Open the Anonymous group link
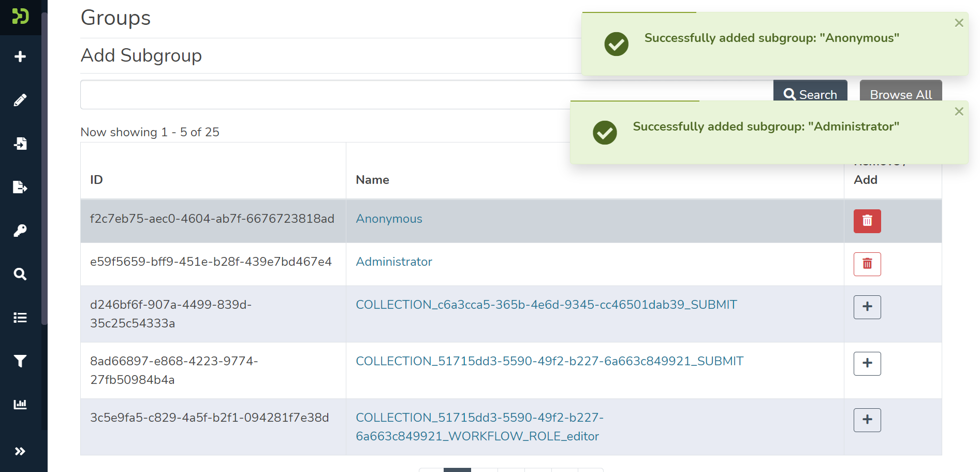The width and height of the screenshot is (980, 472). pyautogui.click(x=389, y=219)
